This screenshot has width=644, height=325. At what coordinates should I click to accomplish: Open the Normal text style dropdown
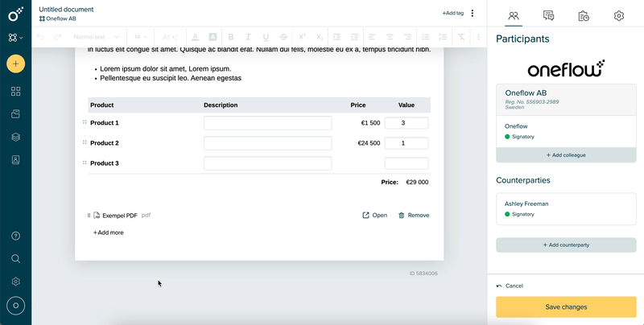[96, 37]
